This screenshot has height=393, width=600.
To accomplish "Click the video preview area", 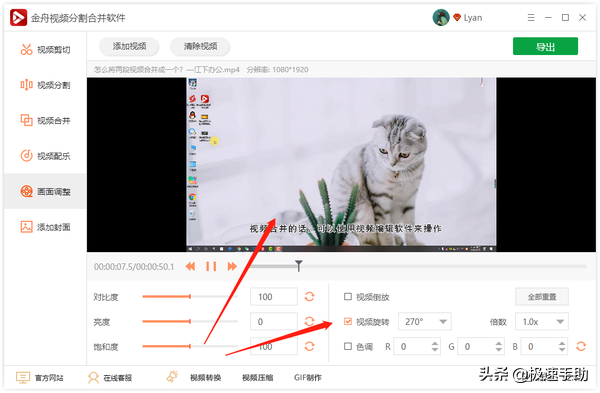I will [x=341, y=165].
